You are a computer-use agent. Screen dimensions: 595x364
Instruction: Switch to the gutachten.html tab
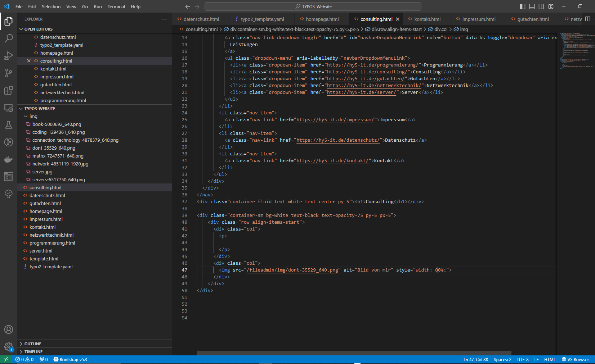[x=533, y=19]
